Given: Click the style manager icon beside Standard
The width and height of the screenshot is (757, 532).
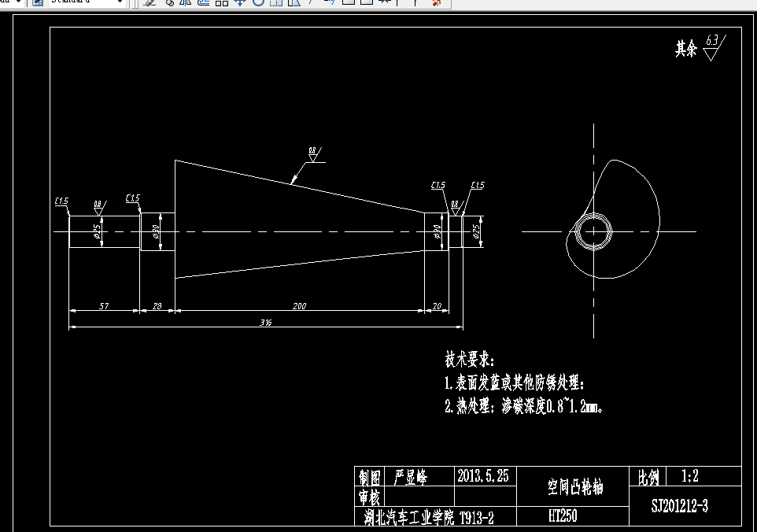Looking at the screenshot, I should point(38,2).
